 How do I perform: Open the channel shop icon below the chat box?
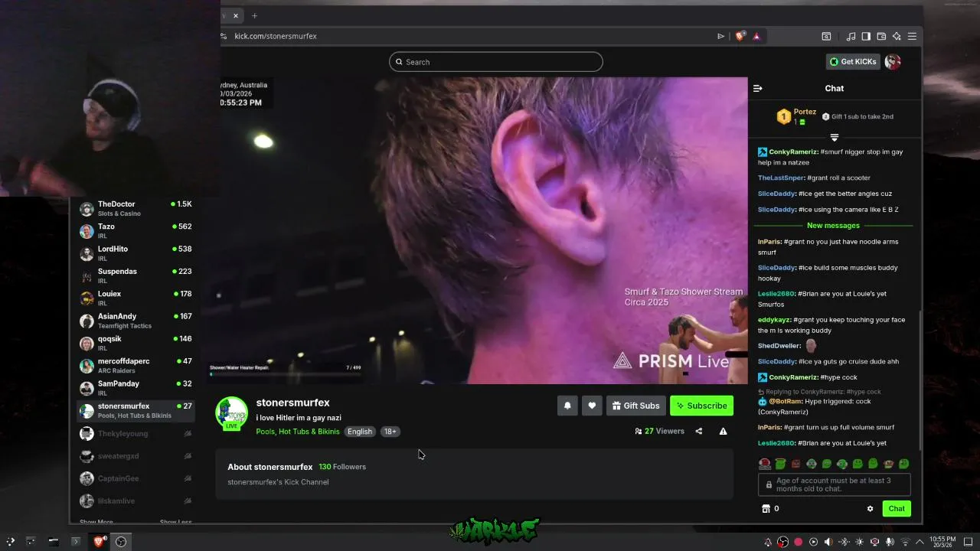point(766,509)
